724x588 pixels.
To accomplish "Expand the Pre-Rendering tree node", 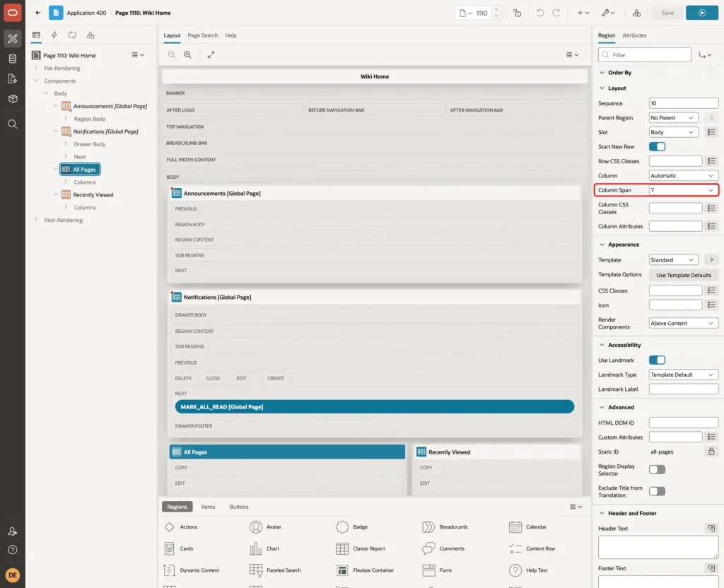I will (x=35, y=68).
